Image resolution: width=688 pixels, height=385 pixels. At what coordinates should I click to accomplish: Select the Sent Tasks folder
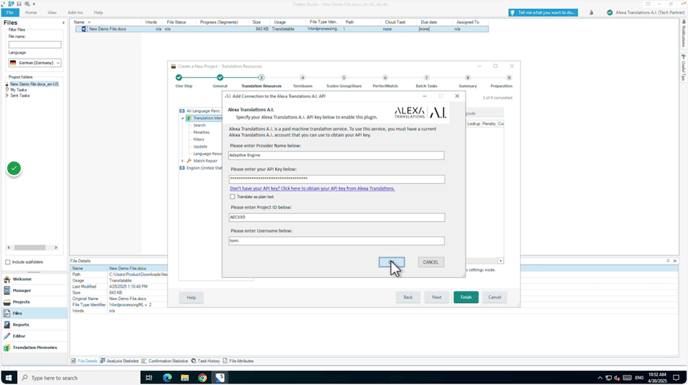(x=20, y=95)
